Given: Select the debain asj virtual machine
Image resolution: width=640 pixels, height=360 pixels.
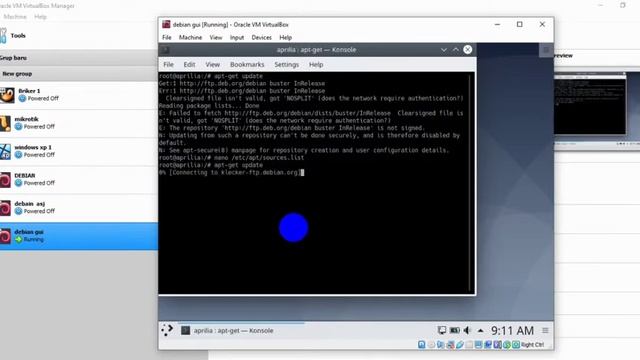Looking at the screenshot, I should pos(79,208).
